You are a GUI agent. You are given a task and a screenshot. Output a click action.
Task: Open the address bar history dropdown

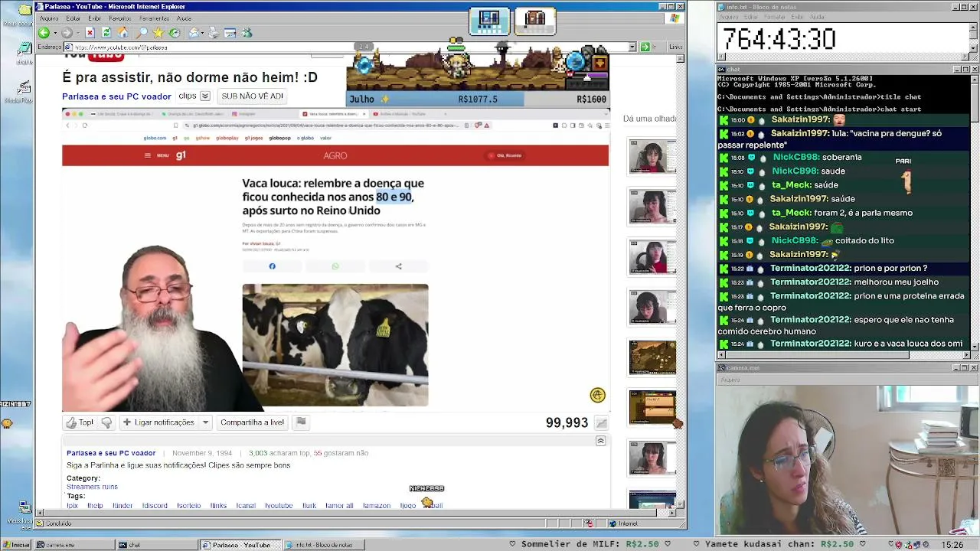(632, 47)
